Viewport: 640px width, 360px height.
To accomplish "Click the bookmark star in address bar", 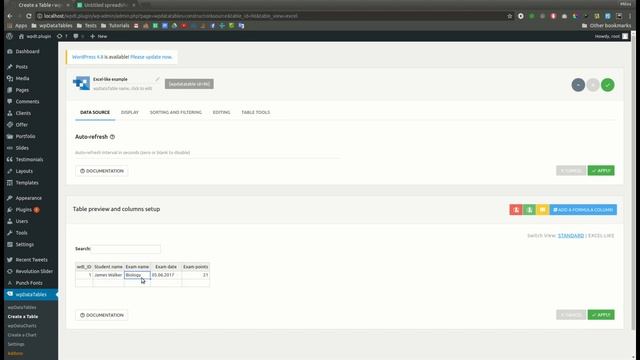I will click(x=509, y=16).
